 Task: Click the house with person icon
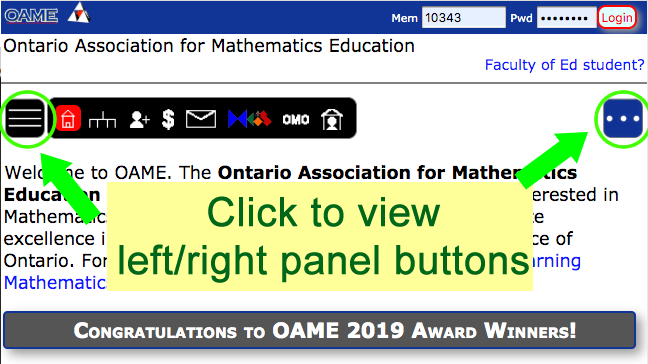click(x=332, y=119)
